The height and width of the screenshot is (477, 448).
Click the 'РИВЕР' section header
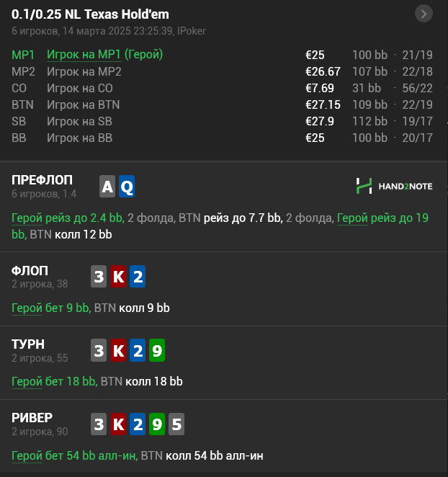pos(32,418)
